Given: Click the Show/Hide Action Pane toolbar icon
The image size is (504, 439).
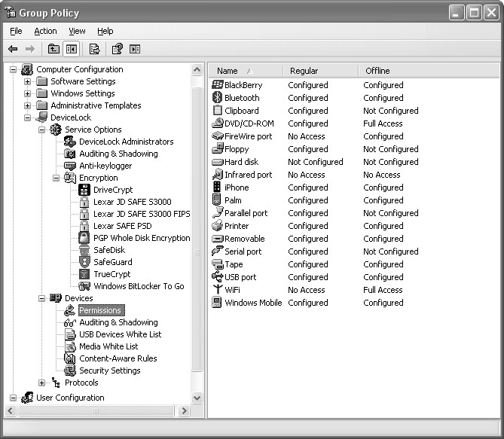Looking at the screenshot, I should pyautogui.click(x=135, y=49).
